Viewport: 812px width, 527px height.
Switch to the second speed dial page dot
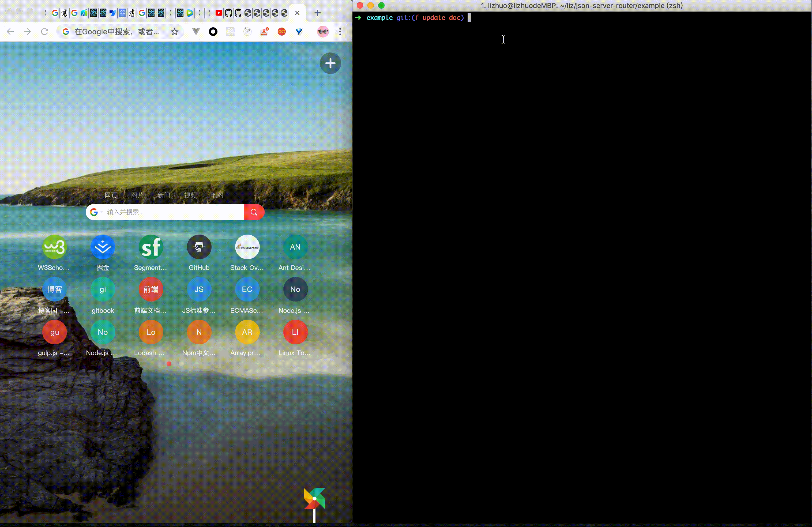[x=181, y=364]
